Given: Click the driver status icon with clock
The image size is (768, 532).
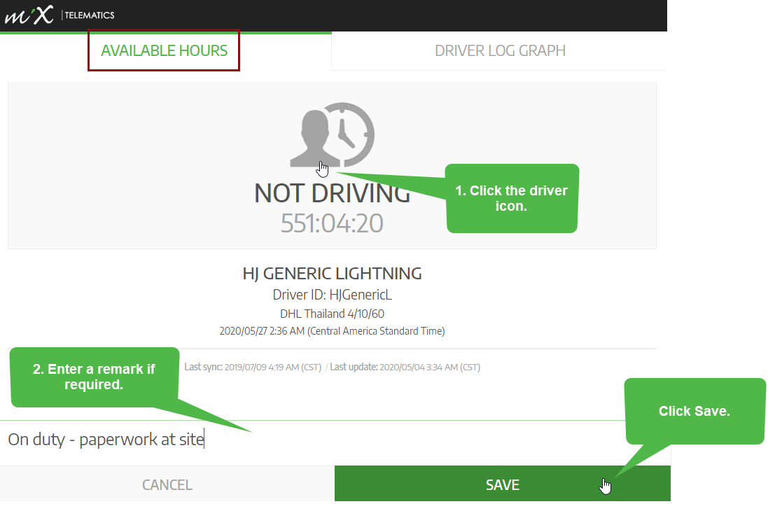Looking at the screenshot, I should coord(332,134).
